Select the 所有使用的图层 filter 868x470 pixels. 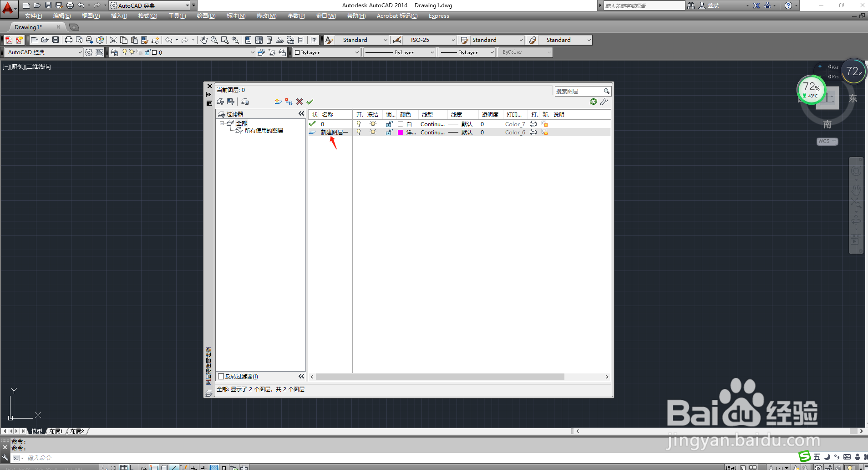[264, 131]
